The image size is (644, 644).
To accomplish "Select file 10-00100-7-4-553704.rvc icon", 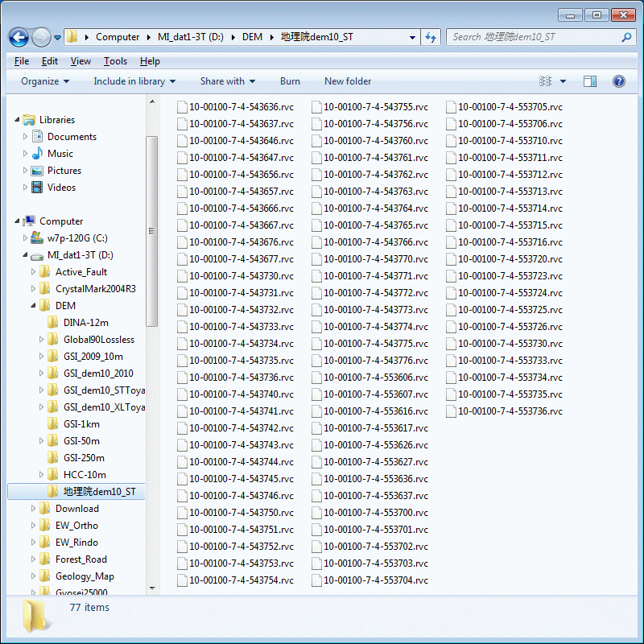I will coord(316,580).
